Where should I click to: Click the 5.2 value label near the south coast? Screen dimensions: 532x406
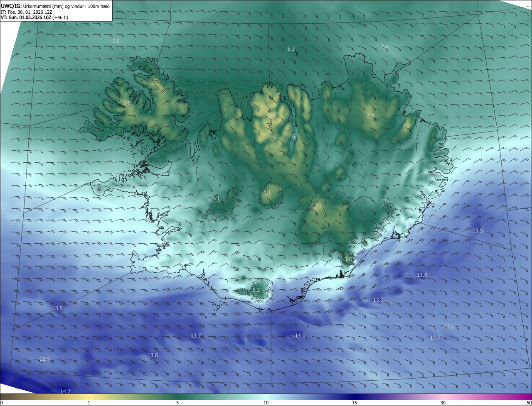pyautogui.click(x=256, y=290)
